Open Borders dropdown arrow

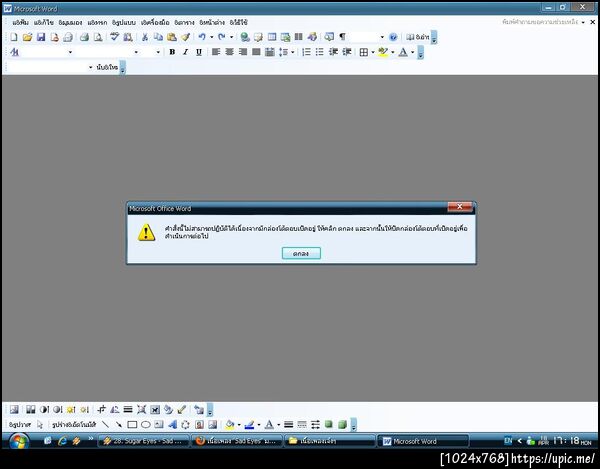coord(373,52)
